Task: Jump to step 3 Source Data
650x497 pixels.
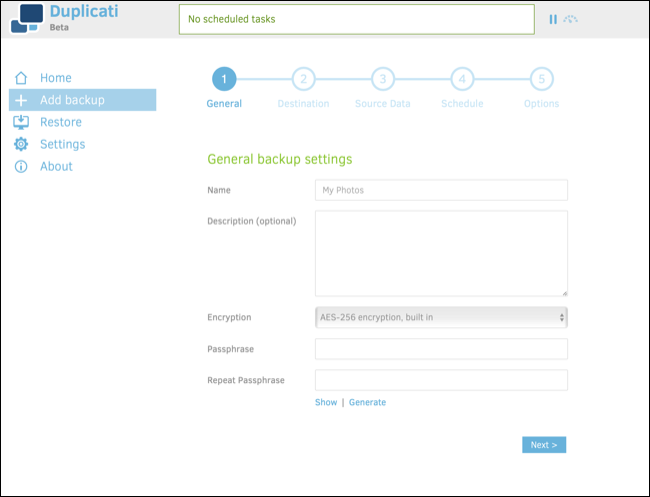Action: pos(382,79)
